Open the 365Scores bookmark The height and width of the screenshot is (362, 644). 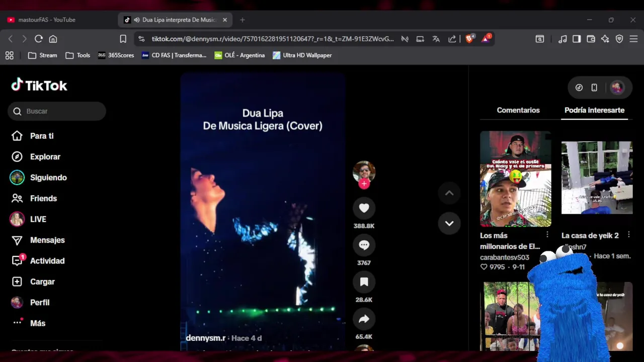(x=116, y=55)
